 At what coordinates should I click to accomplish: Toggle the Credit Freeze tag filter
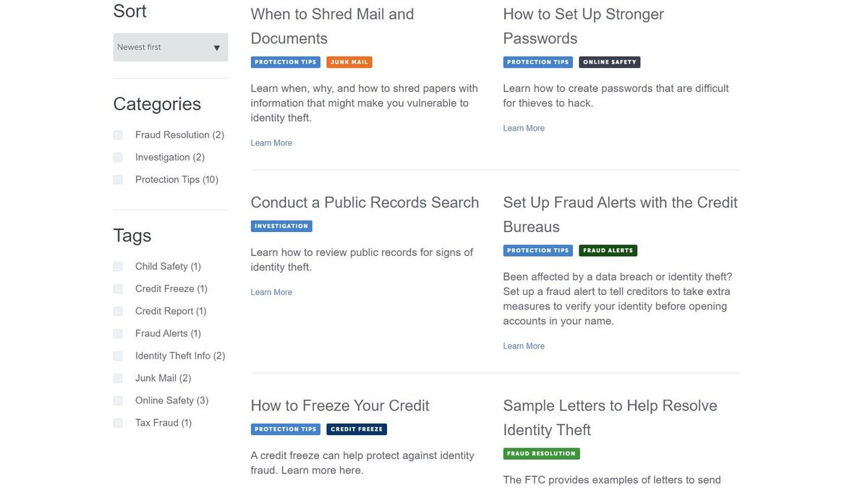pos(118,289)
